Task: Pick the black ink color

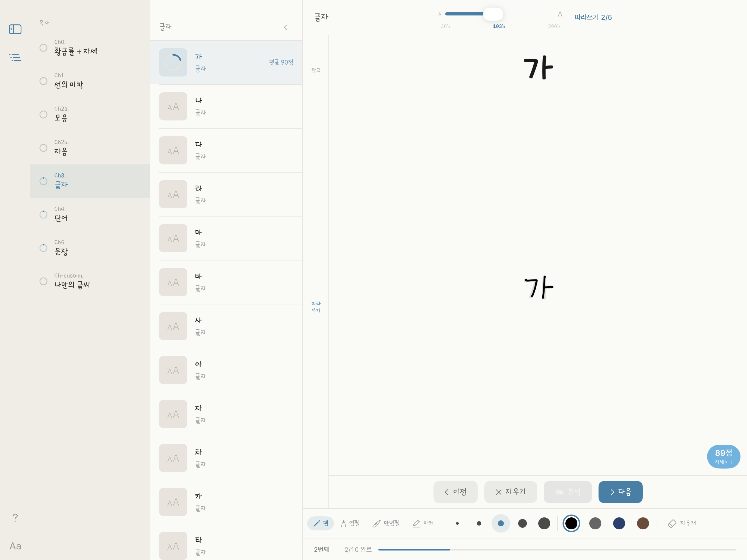Action: tap(571, 523)
